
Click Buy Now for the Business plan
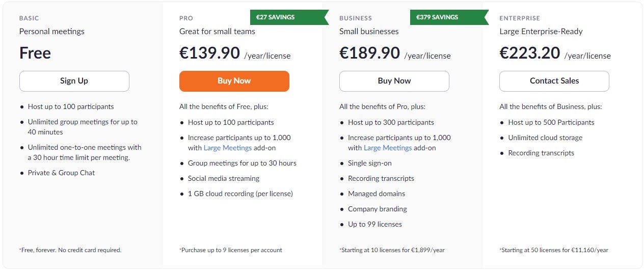click(x=394, y=81)
